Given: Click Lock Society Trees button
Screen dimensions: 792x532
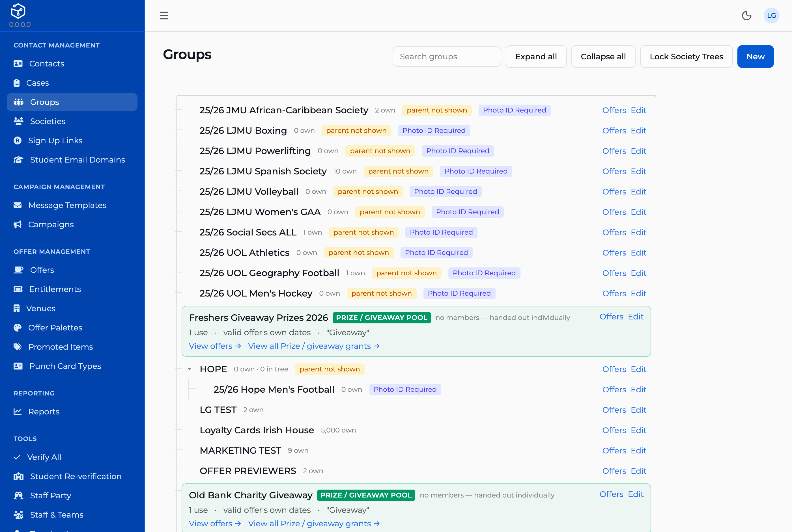Looking at the screenshot, I should click(x=686, y=57).
